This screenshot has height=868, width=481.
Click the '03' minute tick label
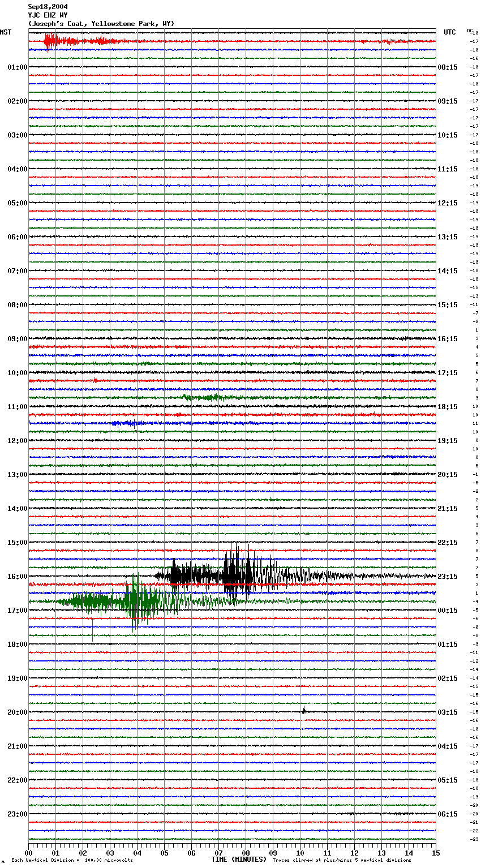tap(110, 853)
